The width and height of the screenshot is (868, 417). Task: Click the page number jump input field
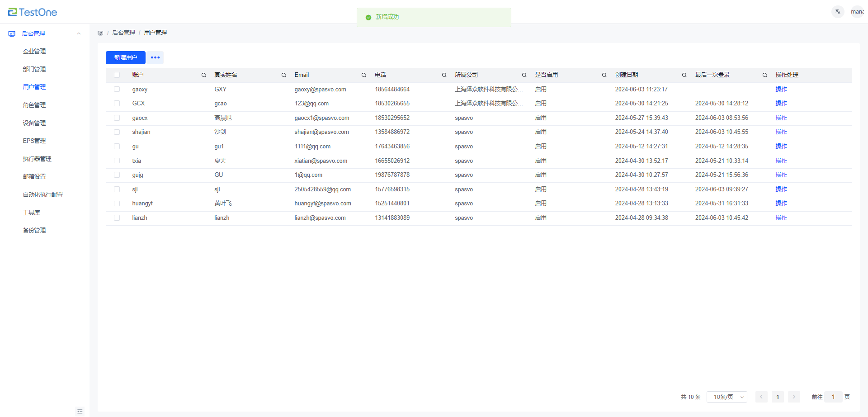click(x=833, y=397)
